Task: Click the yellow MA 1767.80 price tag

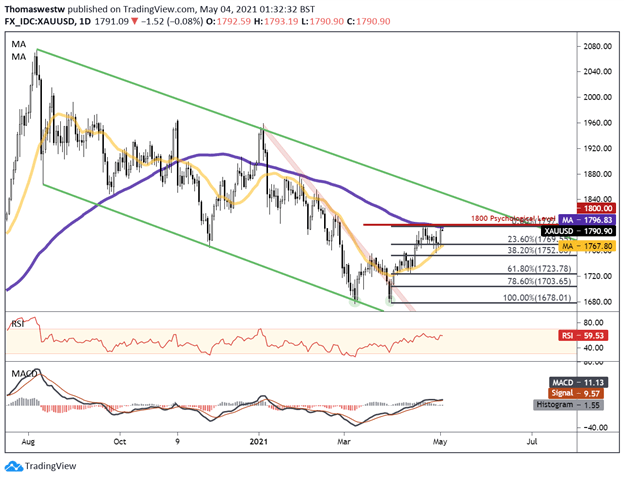Action: (587, 246)
